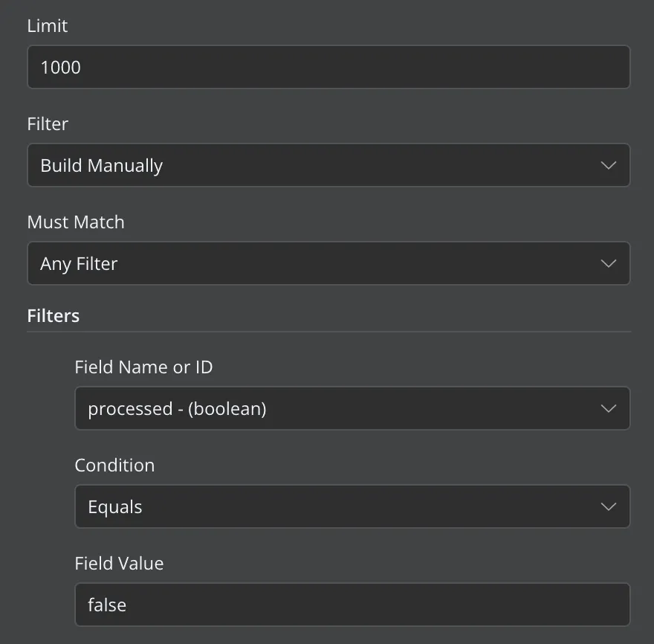Expand the Build Manually selector

click(327, 165)
